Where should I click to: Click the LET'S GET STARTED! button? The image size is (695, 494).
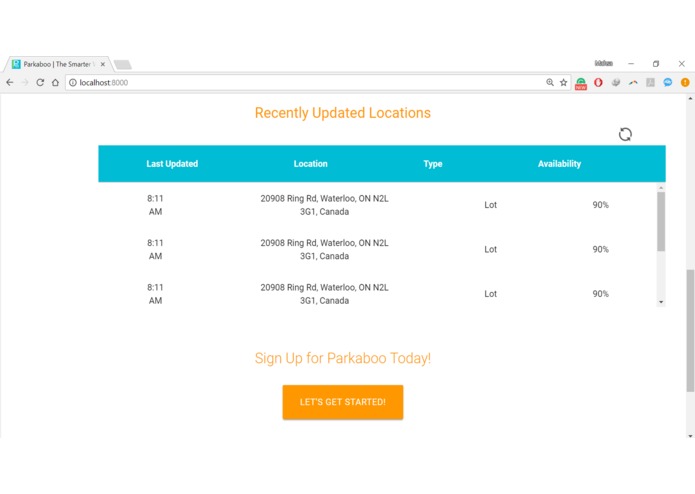pyautogui.click(x=343, y=402)
